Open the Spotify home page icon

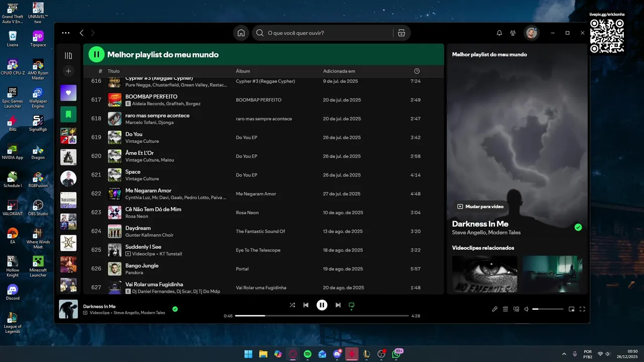coord(241,33)
